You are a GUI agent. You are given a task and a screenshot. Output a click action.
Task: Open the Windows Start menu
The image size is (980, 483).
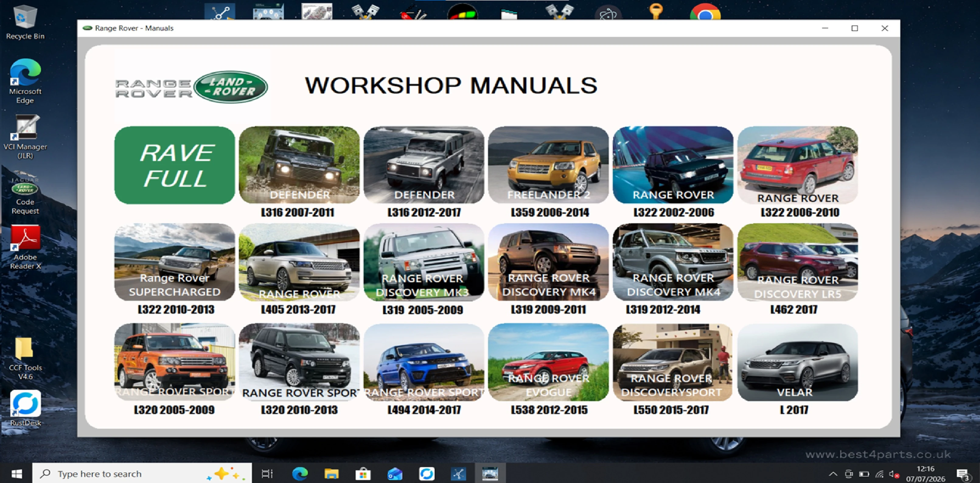pos(16,474)
